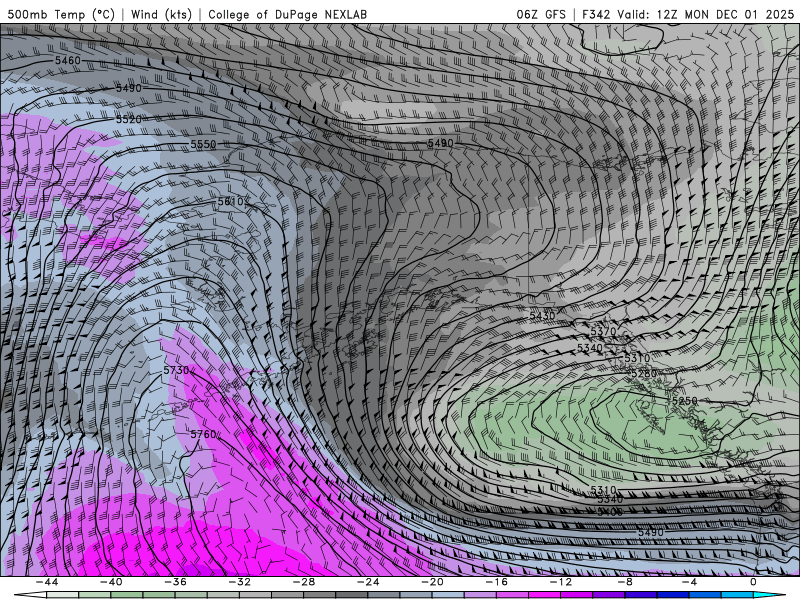Click the 'Wind (kts)' header label

pyautogui.click(x=161, y=14)
